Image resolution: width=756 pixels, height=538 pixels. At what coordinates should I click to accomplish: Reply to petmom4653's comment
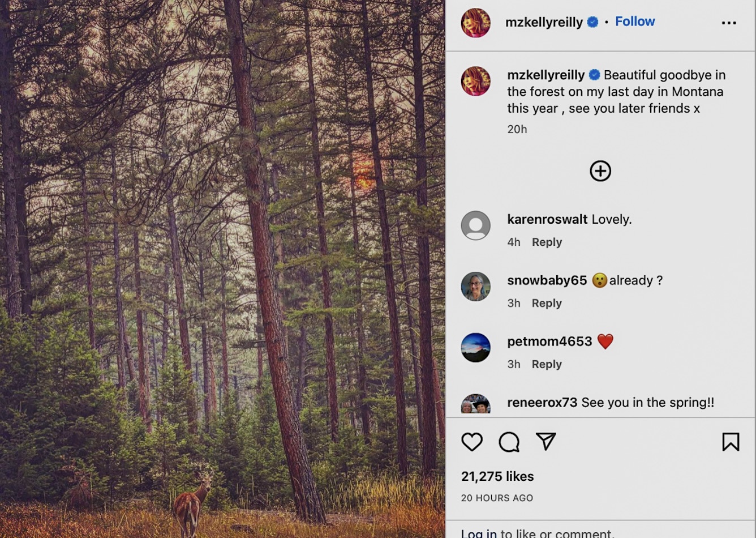click(546, 364)
